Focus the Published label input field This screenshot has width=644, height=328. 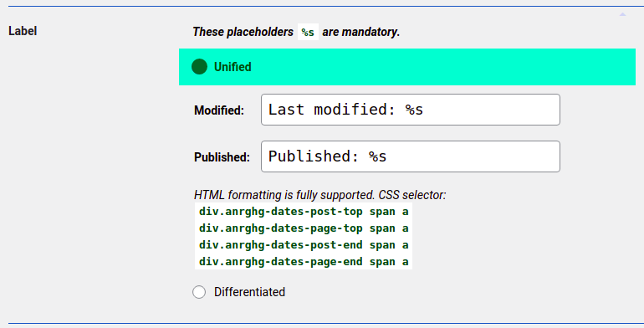tap(411, 156)
